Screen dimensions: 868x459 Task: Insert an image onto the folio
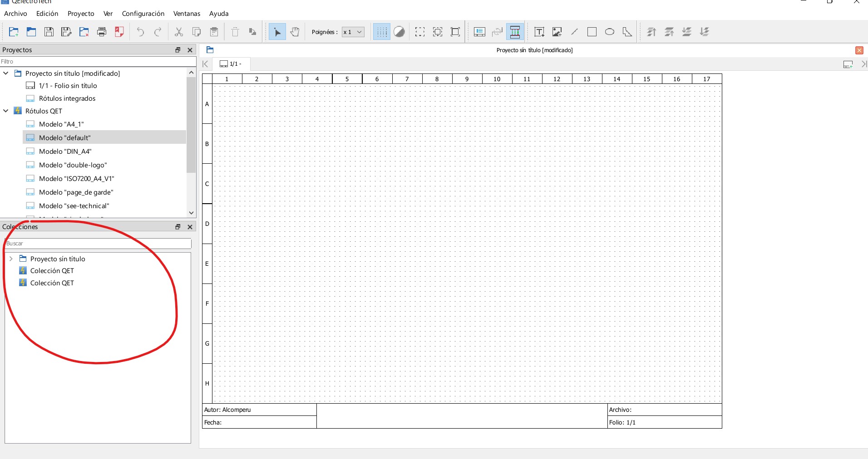point(557,32)
